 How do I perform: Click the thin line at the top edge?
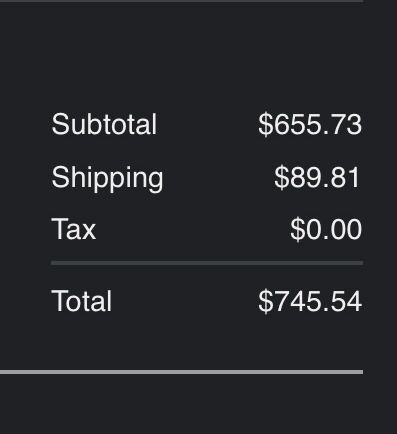181,1
